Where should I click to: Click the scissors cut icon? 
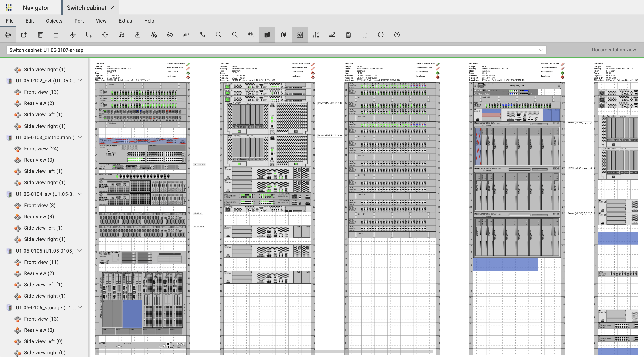(73, 35)
